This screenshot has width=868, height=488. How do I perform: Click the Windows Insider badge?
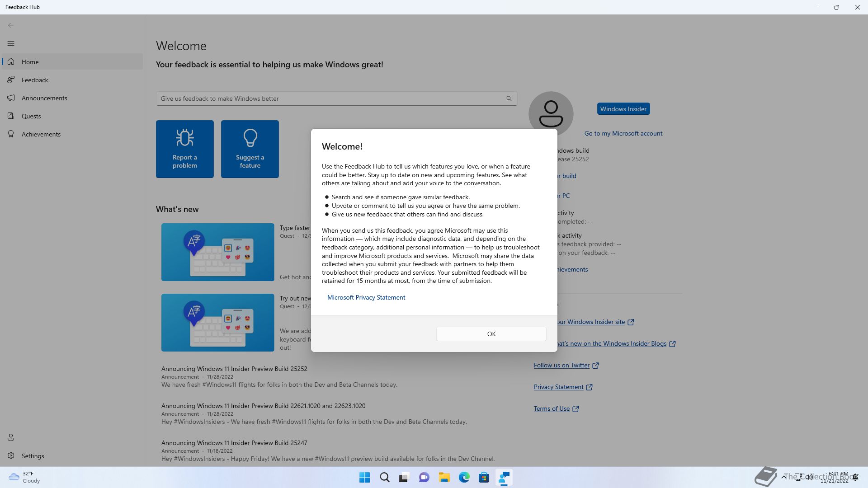(623, 109)
